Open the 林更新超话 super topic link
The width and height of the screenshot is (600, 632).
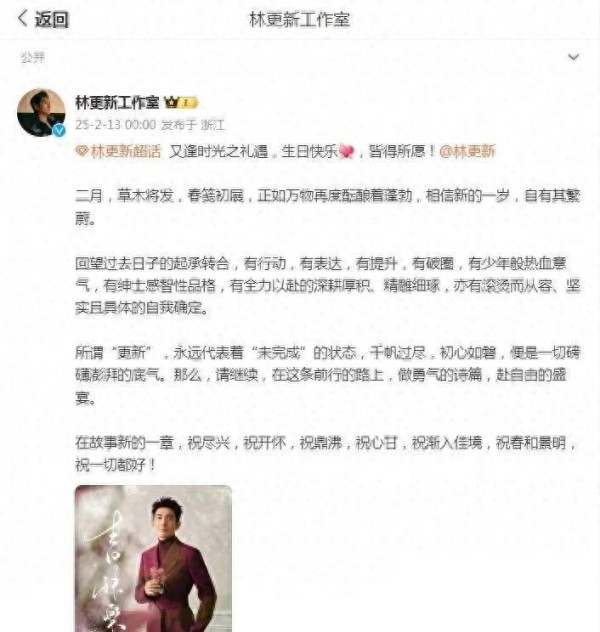(x=126, y=152)
